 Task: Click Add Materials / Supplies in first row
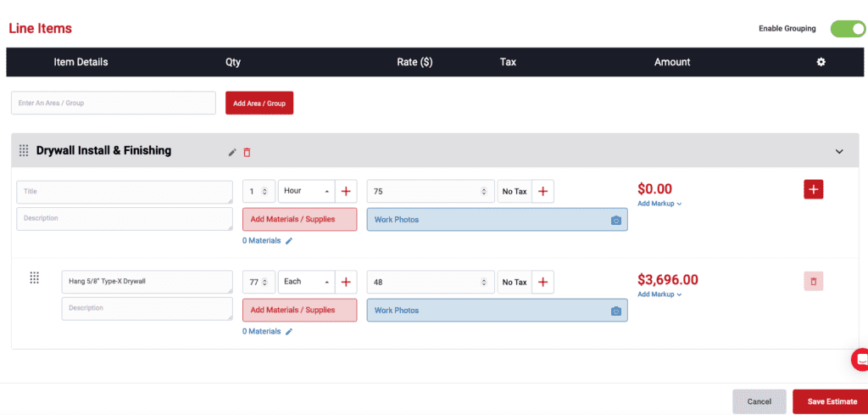click(x=299, y=219)
